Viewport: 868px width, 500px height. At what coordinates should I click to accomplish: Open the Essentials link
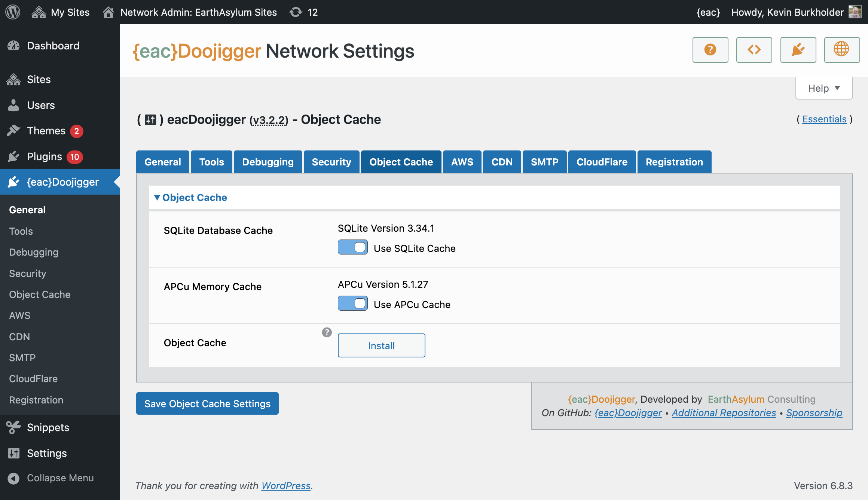[x=824, y=119]
